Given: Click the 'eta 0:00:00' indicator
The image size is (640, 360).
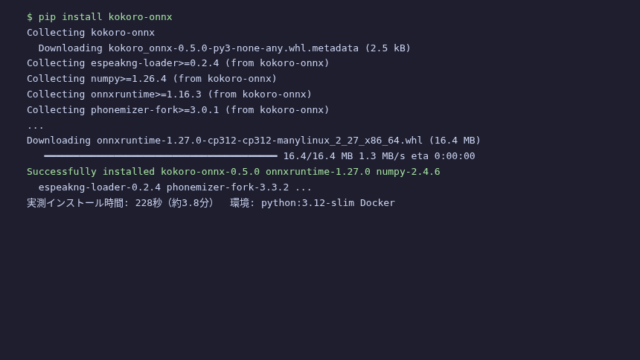Looking at the screenshot, I should [x=443, y=156].
